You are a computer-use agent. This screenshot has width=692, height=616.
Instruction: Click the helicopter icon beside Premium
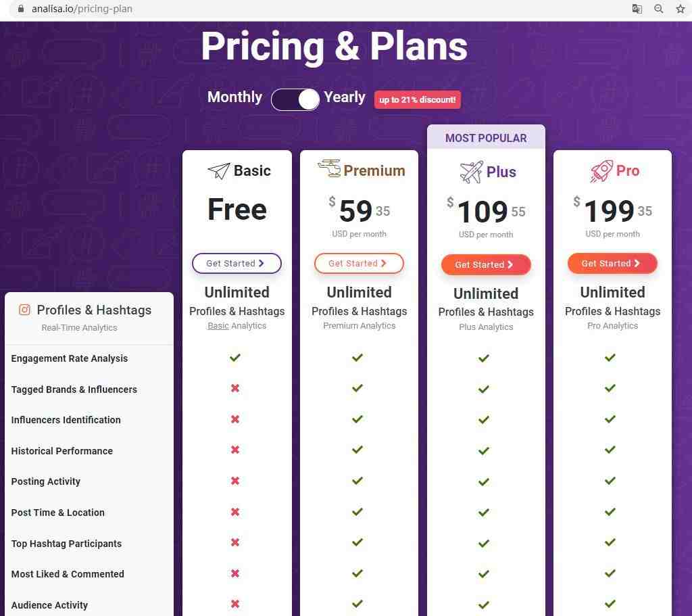click(x=329, y=168)
